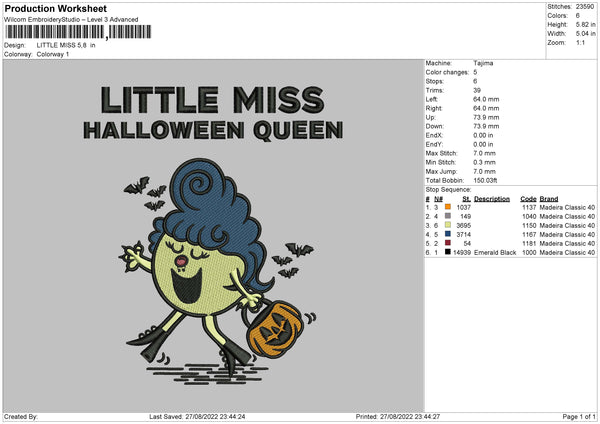Select stitch count '3695' in stop 3
Screen dimensions: 600x424
[x=463, y=225]
